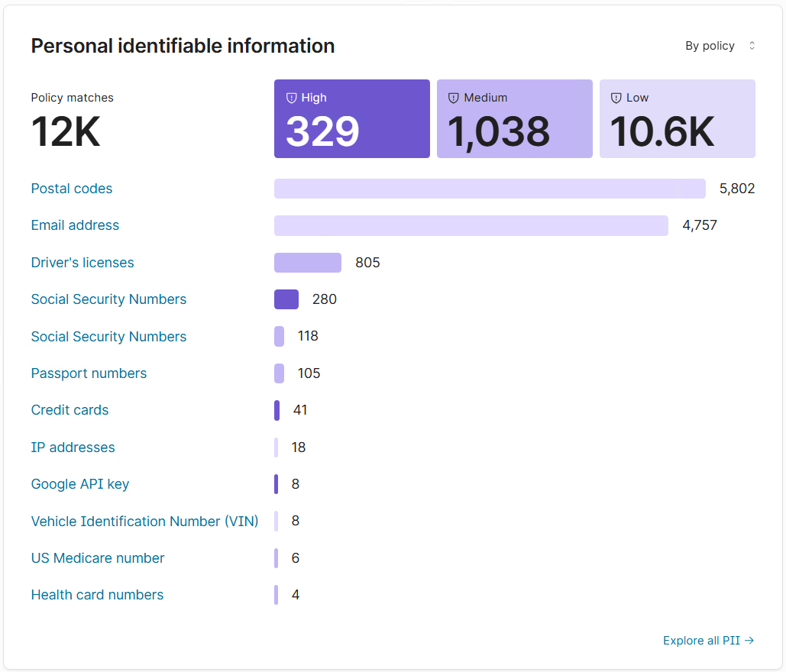The image size is (786, 672).
Task: Click the shield icon in the Low card
Action: [616, 98]
